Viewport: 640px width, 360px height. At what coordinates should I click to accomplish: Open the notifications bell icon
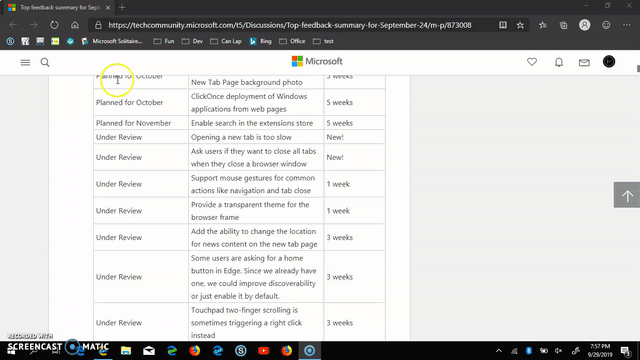(x=559, y=62)
